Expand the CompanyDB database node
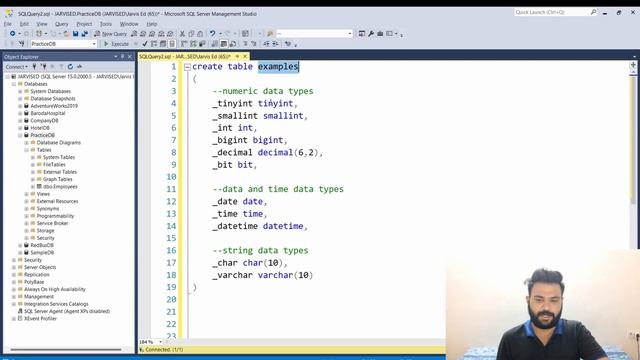 click(20, 120)
